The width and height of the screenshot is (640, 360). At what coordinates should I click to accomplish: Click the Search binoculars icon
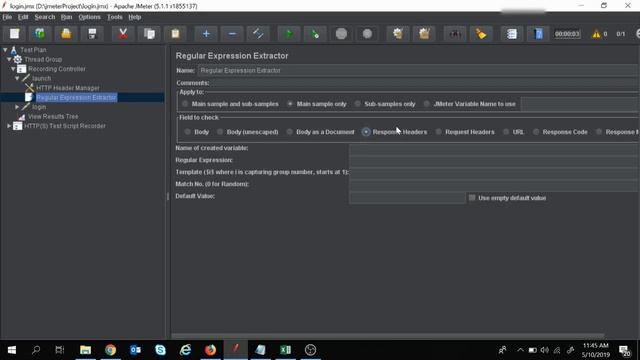coord(455,34)
